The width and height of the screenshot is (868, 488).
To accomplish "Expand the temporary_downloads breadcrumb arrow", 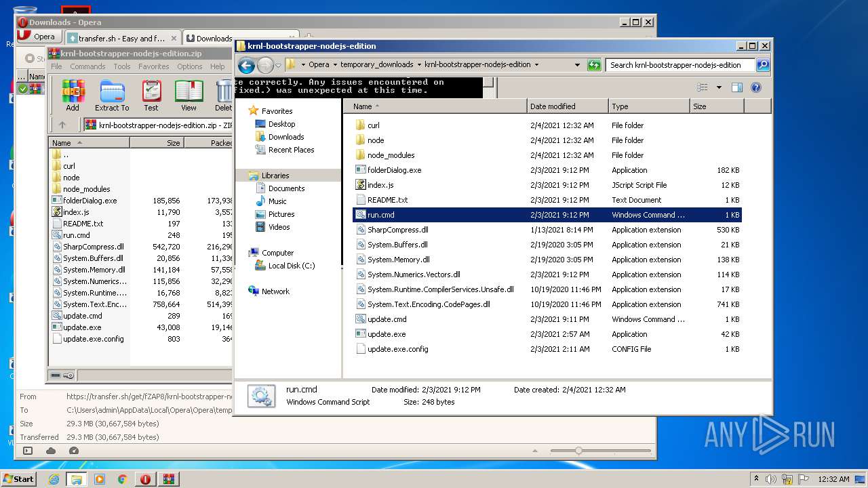I will click(x=418, y=65).
